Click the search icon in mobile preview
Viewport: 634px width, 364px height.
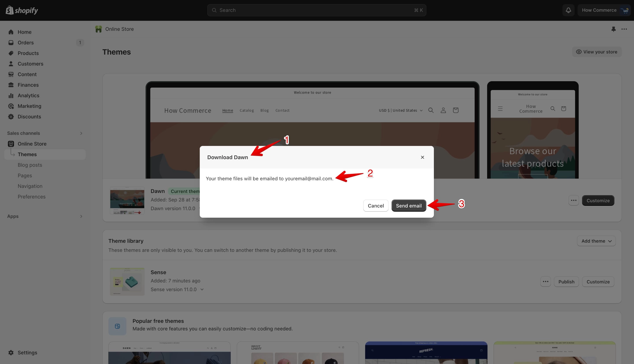tap(553, 108)
